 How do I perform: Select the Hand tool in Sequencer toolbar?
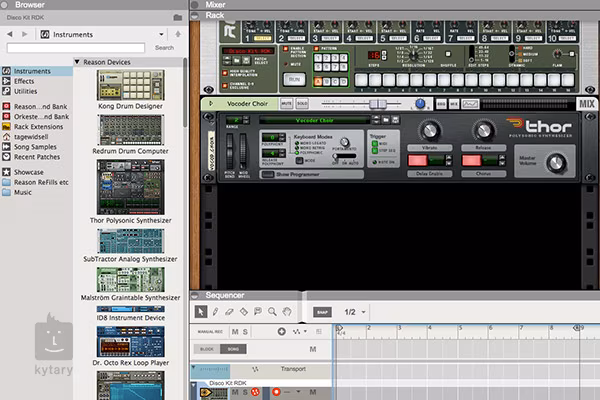(x=287, y=312)
